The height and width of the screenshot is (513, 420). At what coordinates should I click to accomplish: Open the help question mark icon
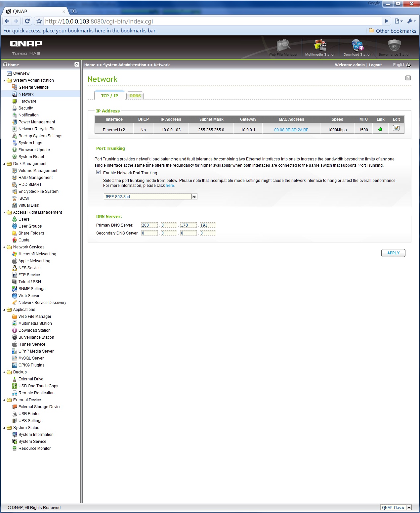pyautogui.click(x=408, y=78)
